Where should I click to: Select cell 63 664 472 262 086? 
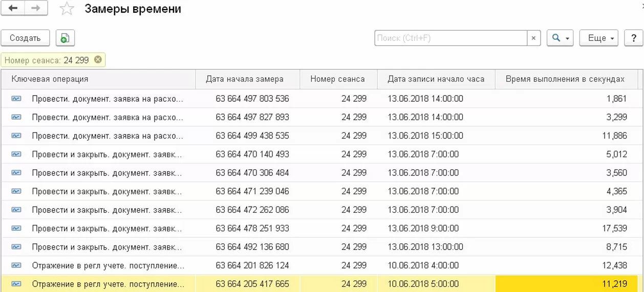pos(252,210)
